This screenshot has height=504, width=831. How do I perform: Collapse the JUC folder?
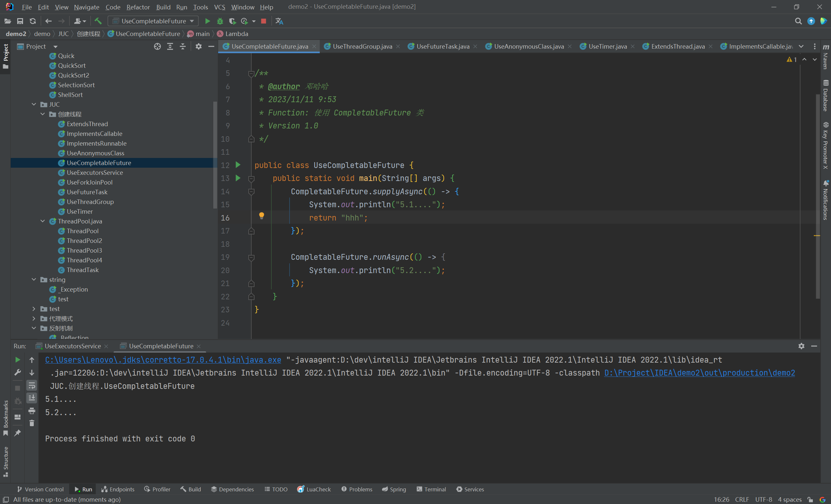tap(34, 104)
